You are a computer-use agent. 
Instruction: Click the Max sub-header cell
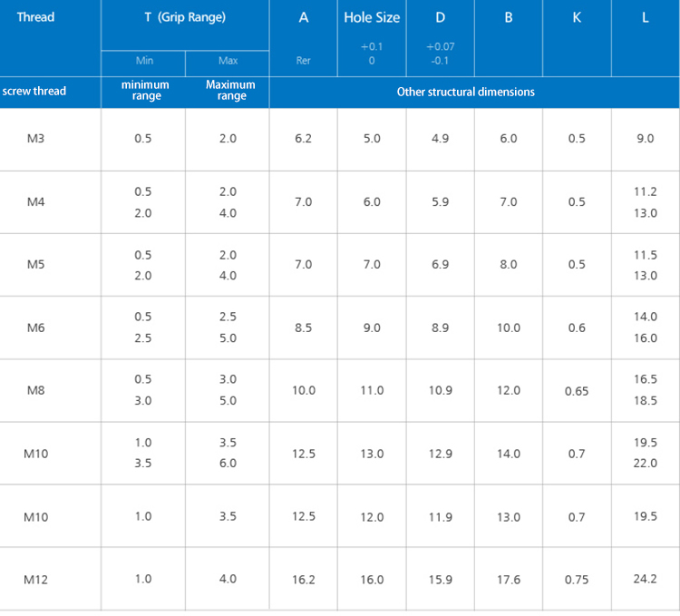pos(228,62)
